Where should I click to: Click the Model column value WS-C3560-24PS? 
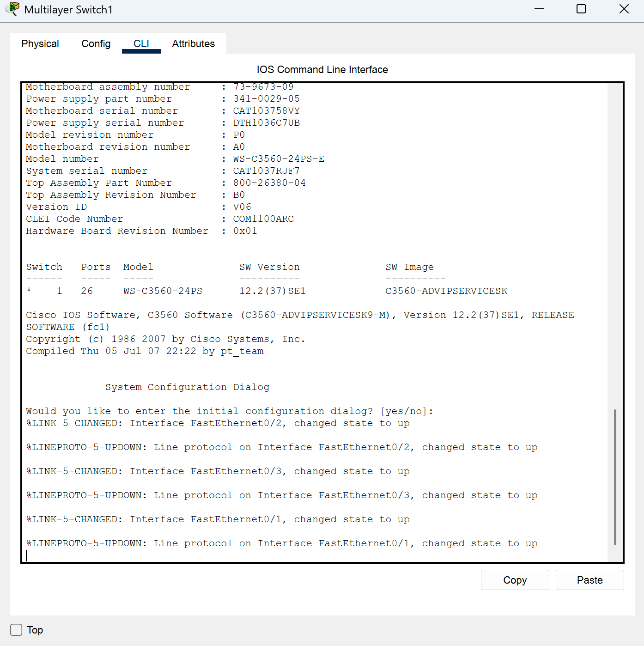click(163, 291)
